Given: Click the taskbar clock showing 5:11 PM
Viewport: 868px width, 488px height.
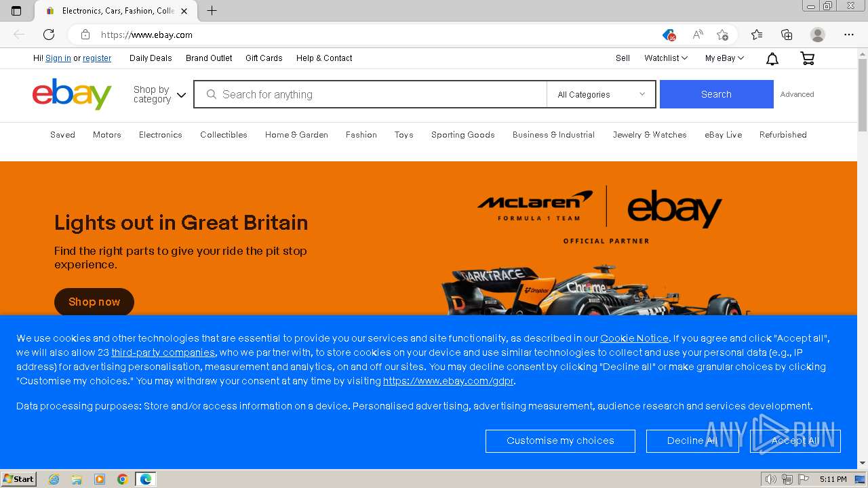Looking at the screenshot, I should 833,479.
